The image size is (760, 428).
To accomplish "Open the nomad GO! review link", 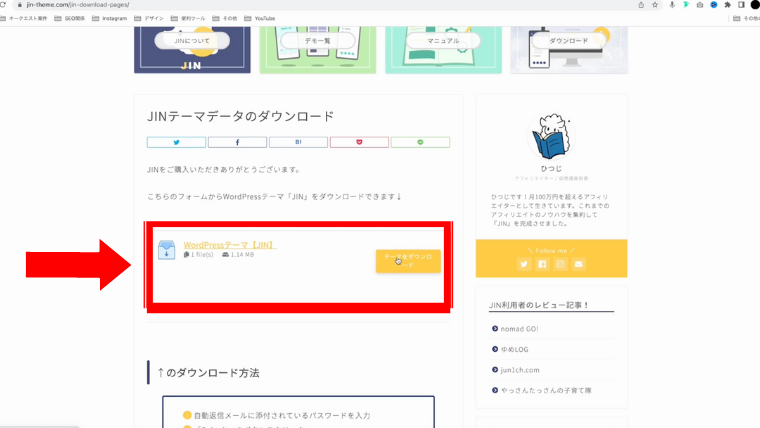I will click(x=520, y=328).
